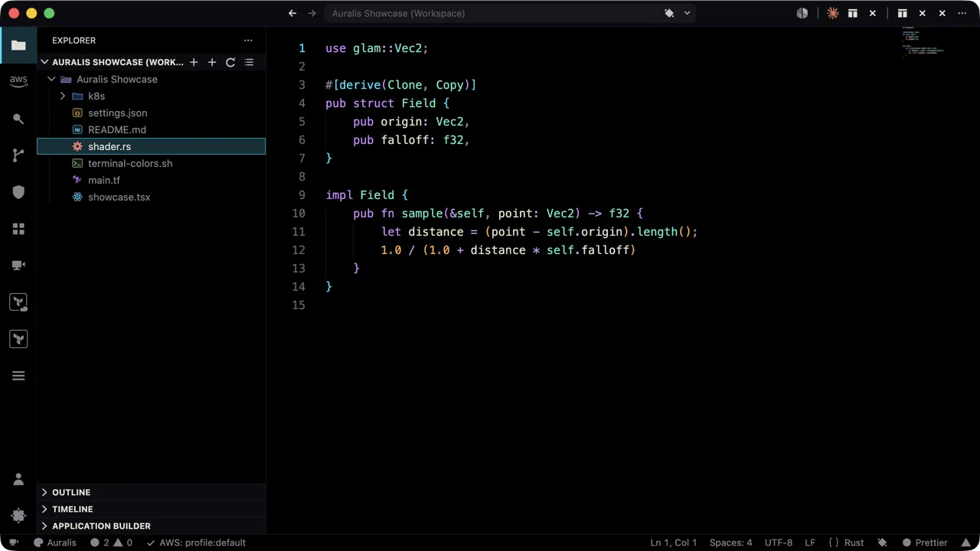Image resolution: width=980 pixels, height=551 pixels.
Task: Open the Accounts profile icon
Action: pos(18,479)
